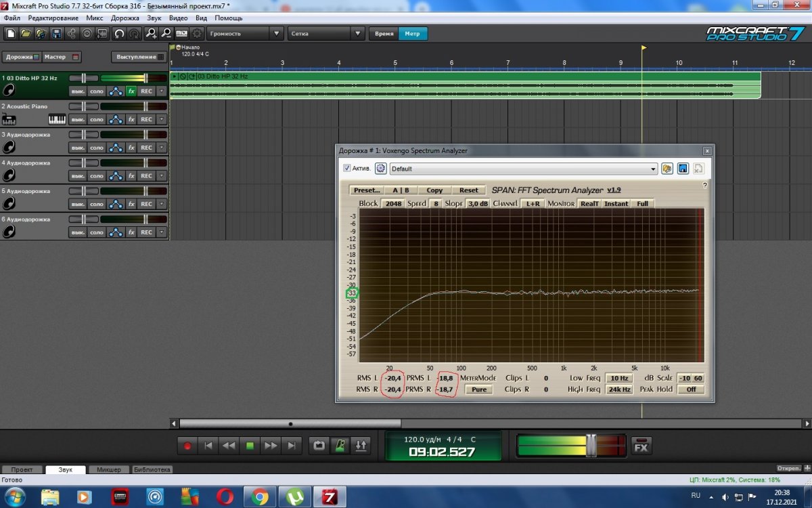This screenshot has height=508, width=812.
Task: Save the project with the floppy icon
Action: point(57,33)
